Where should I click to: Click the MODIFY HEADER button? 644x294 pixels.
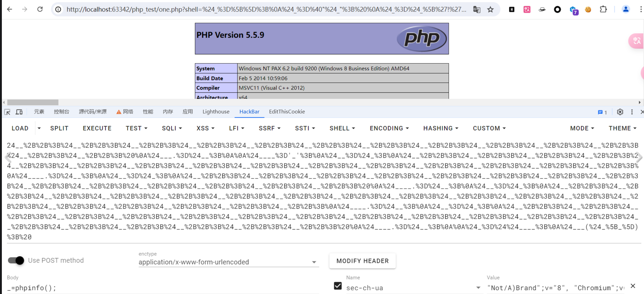362,261
